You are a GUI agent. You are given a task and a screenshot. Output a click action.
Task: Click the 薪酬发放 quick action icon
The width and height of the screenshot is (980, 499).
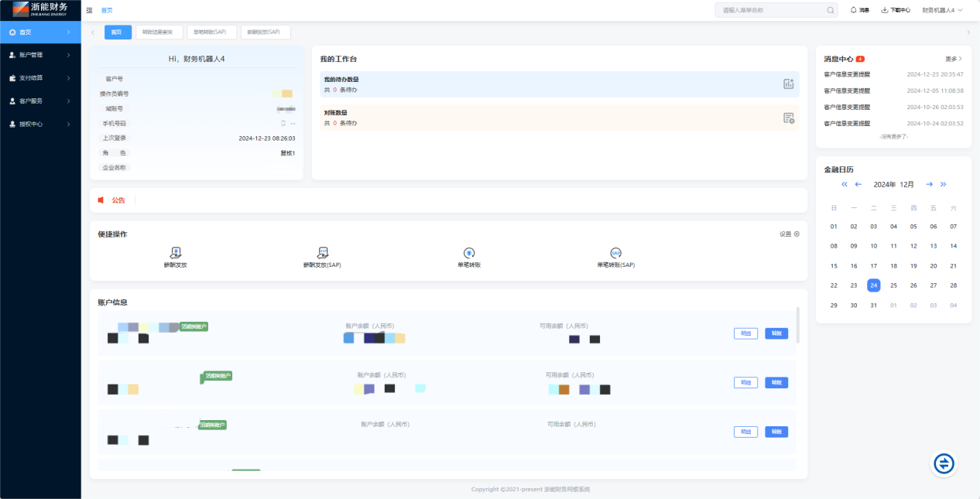point(176,253)
